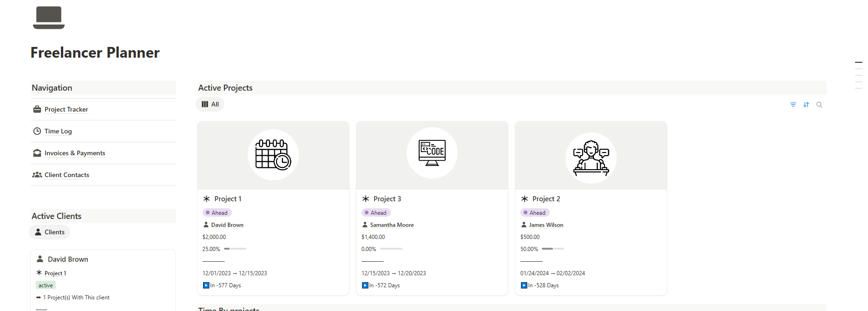Click the envelope icon beside Invoices & Payments

pos(37,153)
